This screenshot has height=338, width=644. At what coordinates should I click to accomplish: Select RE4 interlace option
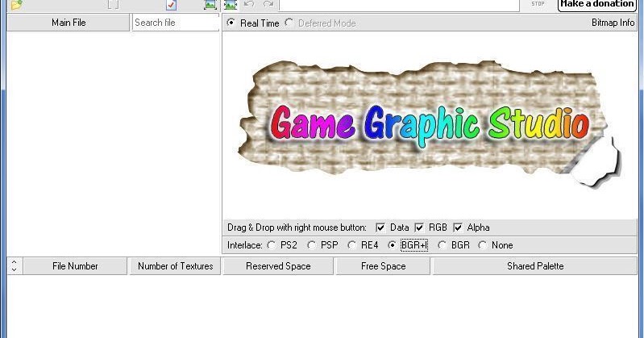(351, 245)
